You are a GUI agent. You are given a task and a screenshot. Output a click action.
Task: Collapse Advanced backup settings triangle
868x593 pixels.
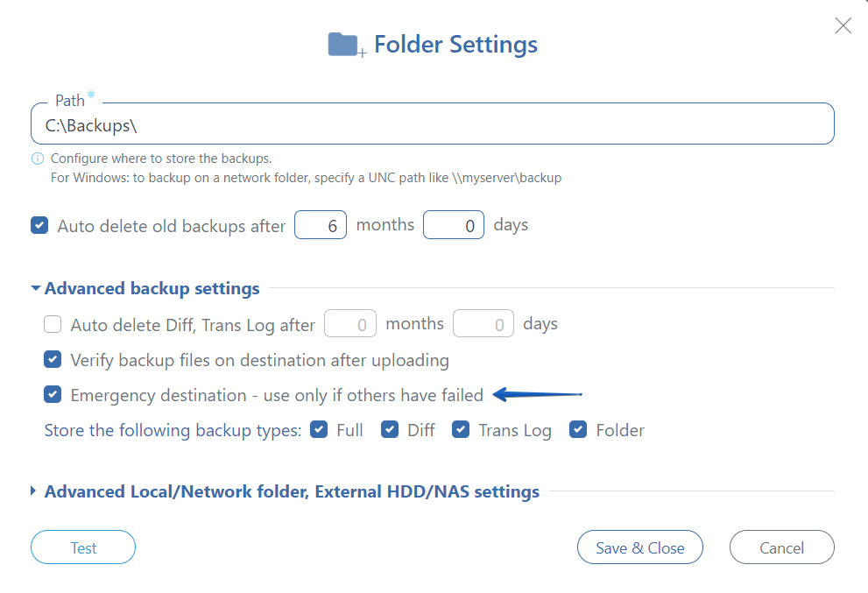tap(35, 288)
